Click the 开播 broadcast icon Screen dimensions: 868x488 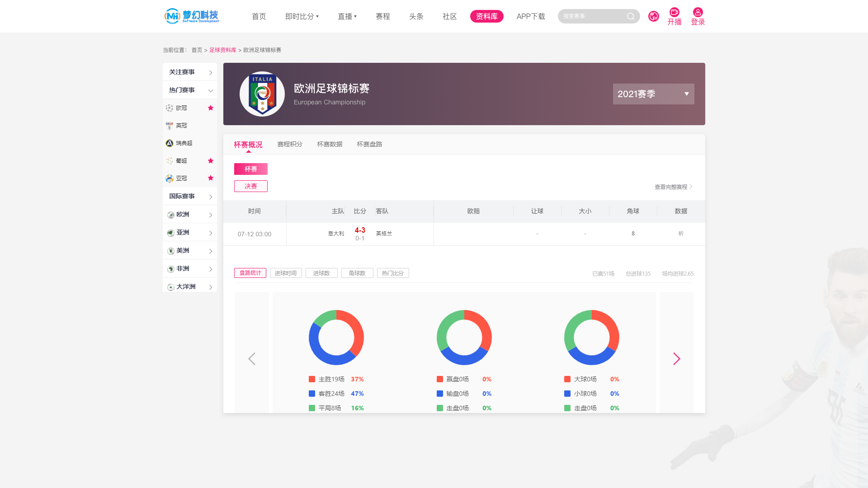[x=674, y=12]
